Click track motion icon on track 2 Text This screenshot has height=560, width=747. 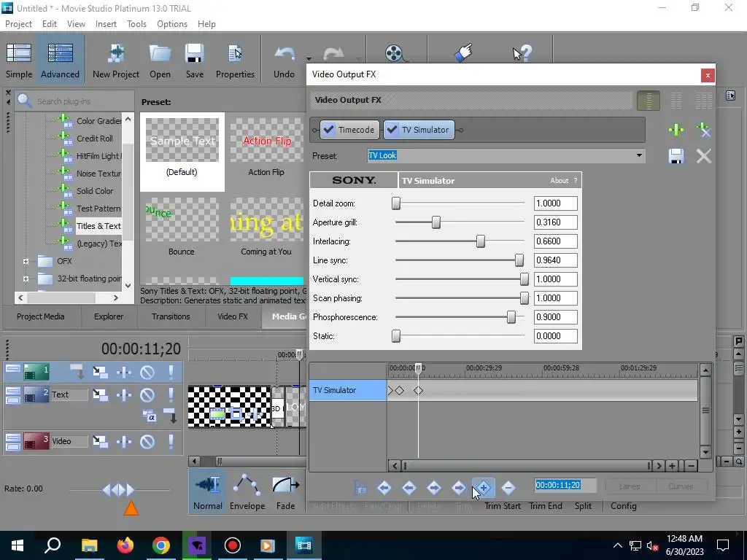[x=100, y=394]
